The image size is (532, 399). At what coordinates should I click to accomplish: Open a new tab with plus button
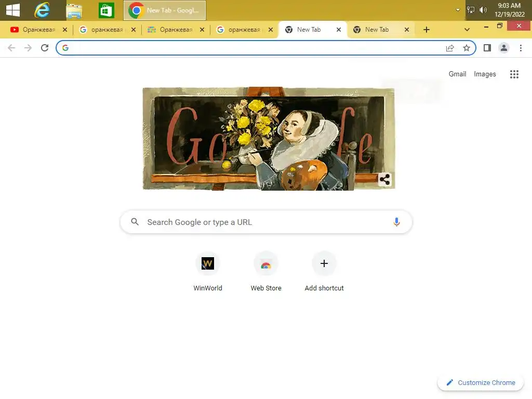427,30
